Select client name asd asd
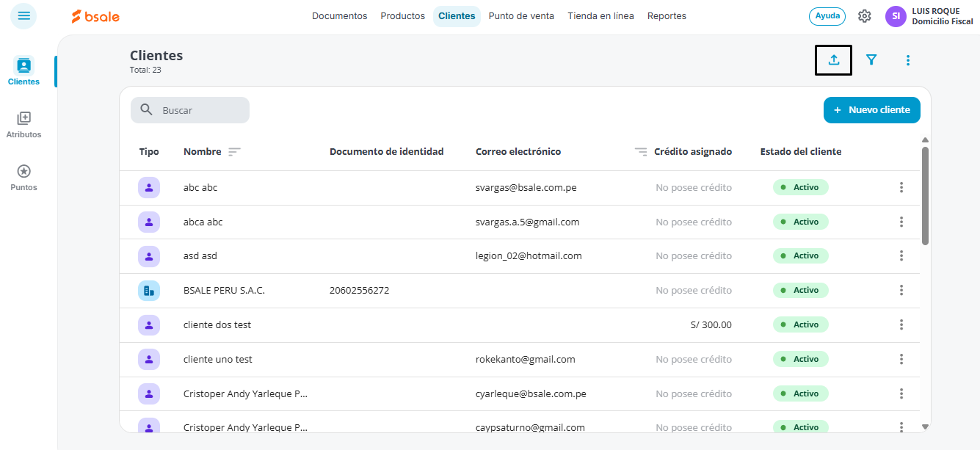 (200, 256)
